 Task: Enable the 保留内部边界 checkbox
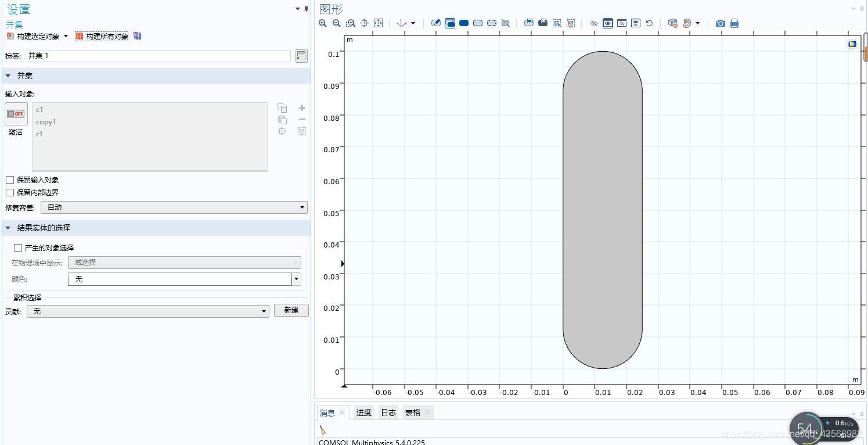click(x=10, y=192)
